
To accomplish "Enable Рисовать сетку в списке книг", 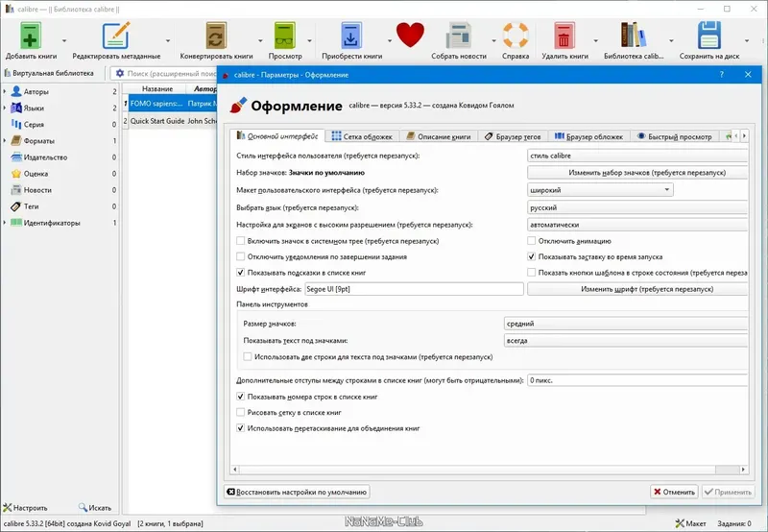I will 241,412.
